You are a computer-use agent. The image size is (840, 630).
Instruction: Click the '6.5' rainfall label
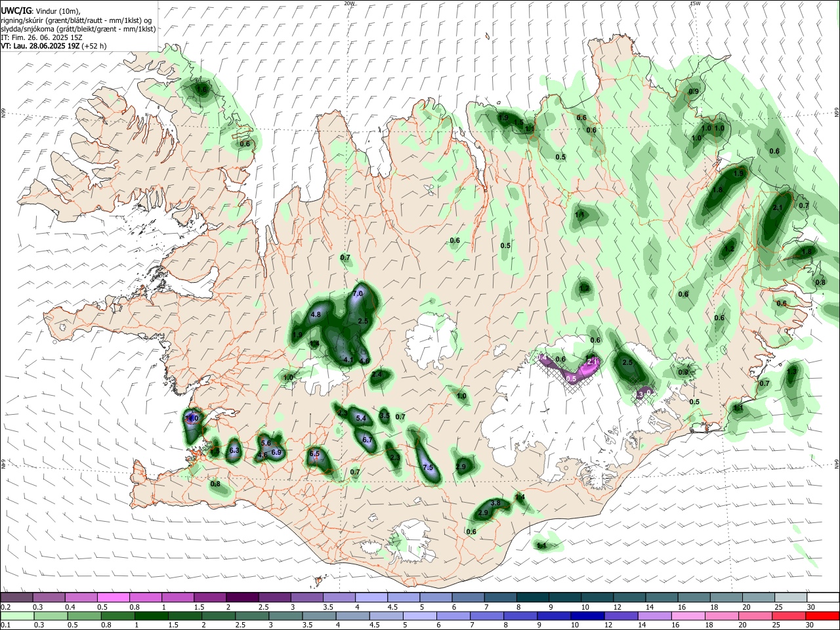pyautogui.click(x=314, y=454)
